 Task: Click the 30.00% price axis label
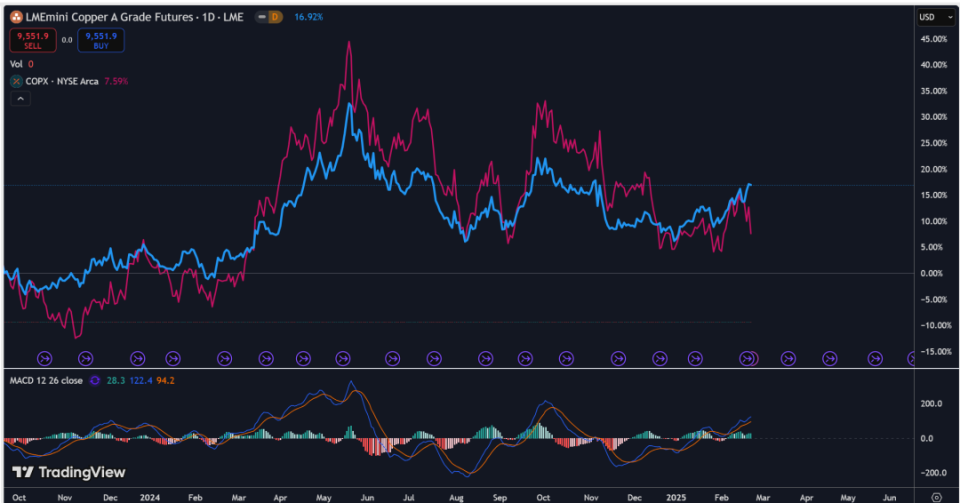(x=934, y=117)
